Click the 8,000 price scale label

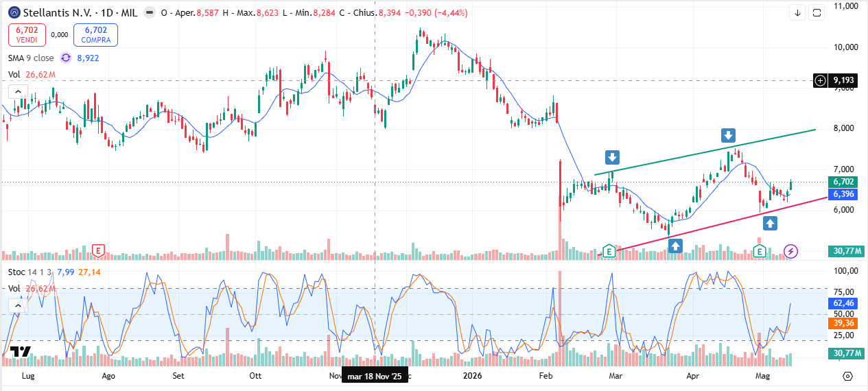(x=844, y=128)
